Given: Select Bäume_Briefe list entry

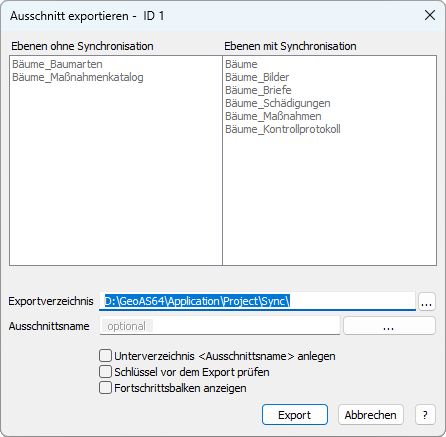Looking at the screenshot, I should pyautogui.click(x=258, y=90).
